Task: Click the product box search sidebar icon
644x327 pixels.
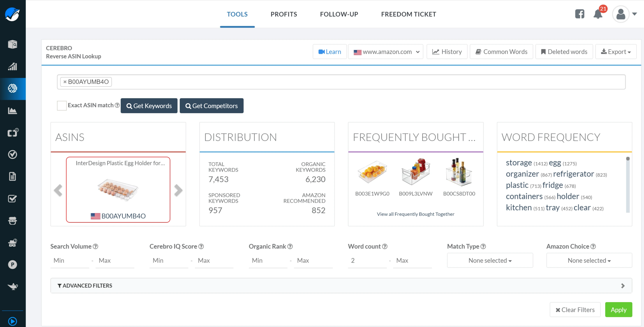Action: click(x=12, y=45)
